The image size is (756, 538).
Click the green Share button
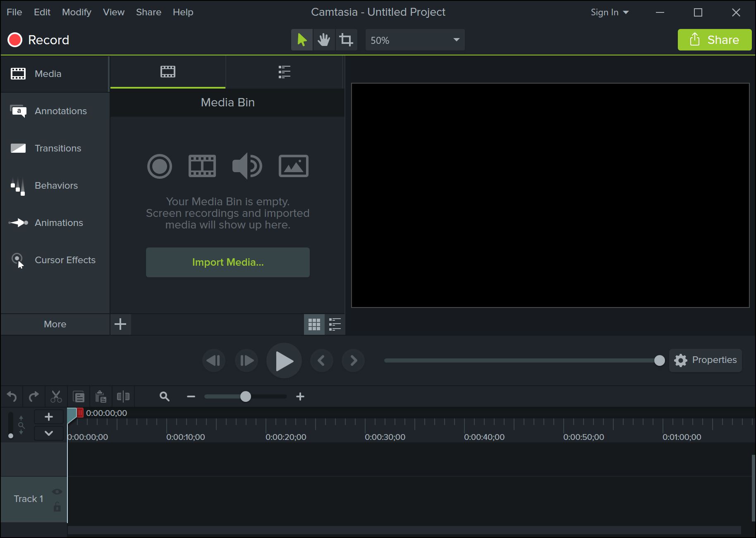point(715,40)
